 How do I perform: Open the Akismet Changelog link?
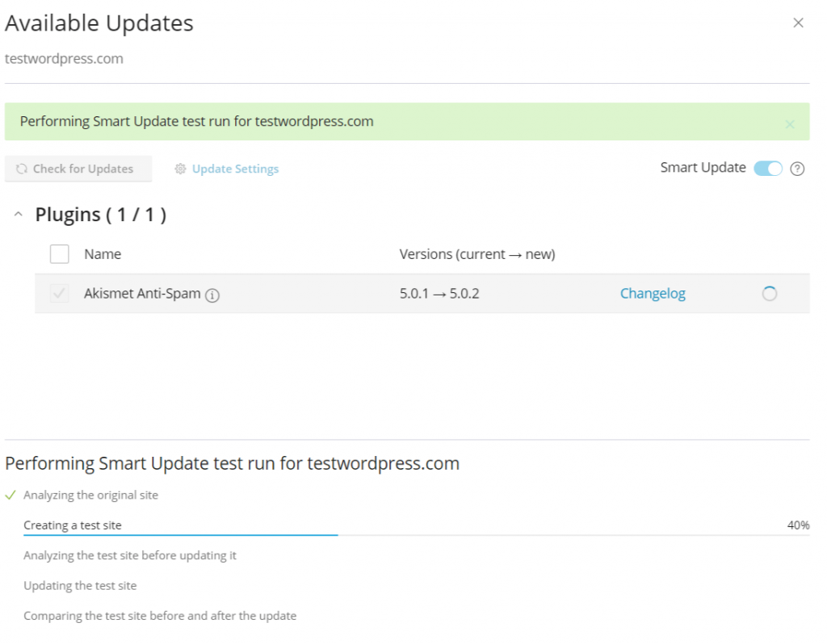(653, 294)
